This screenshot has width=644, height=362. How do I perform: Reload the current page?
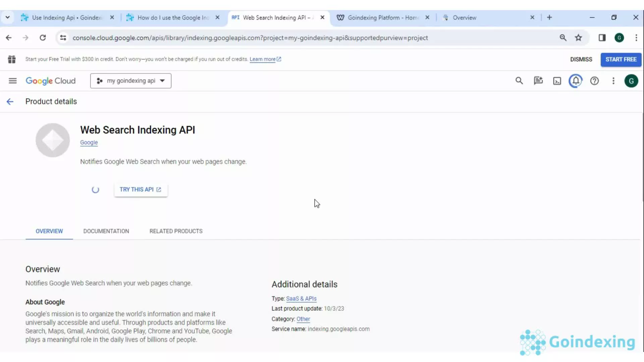click(43, 38)
